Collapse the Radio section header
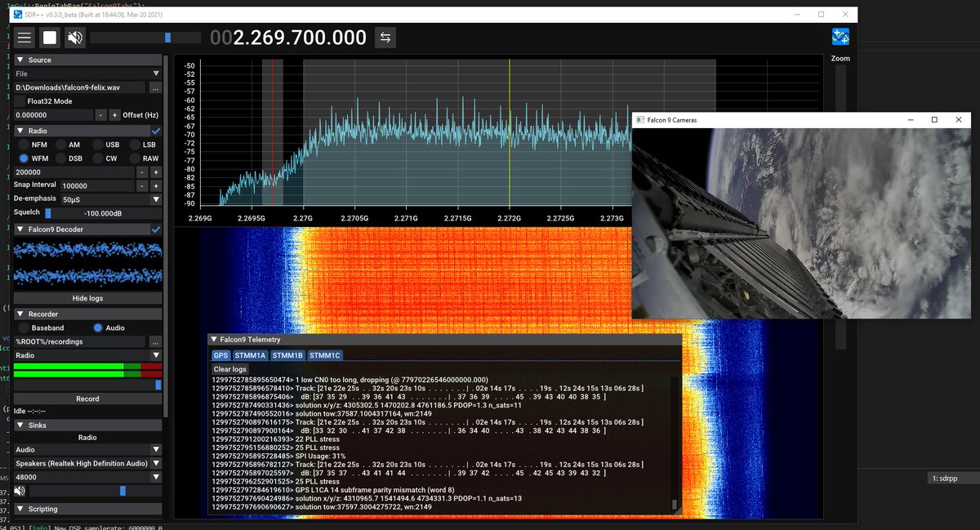 [x=82, y=131]
